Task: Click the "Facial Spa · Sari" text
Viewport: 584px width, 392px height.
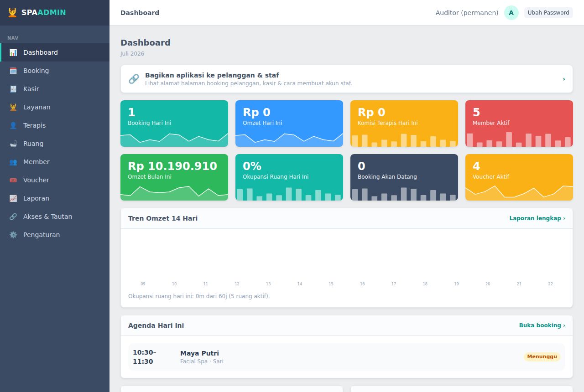Action: pyautogui.click(x=202, y=361)
